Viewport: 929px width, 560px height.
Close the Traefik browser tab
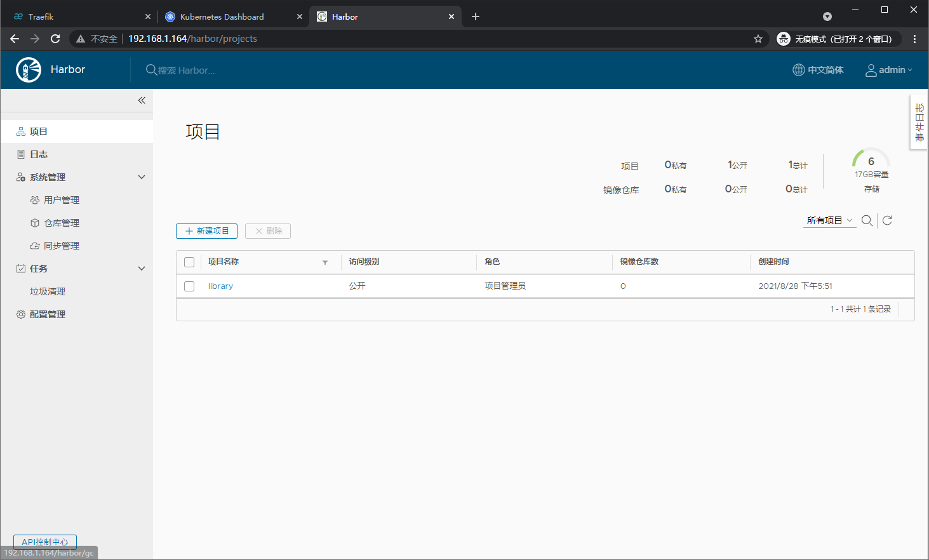click(148, 17)
